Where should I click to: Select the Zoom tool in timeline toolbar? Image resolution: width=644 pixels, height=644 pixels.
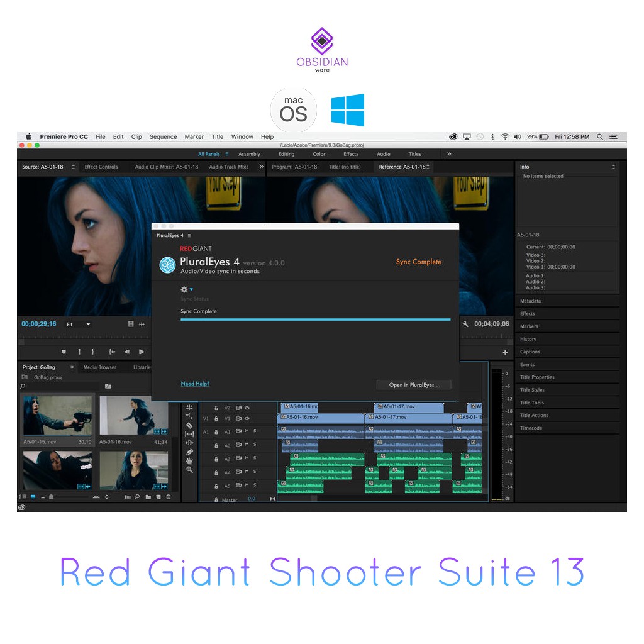(x=190, y=469)
